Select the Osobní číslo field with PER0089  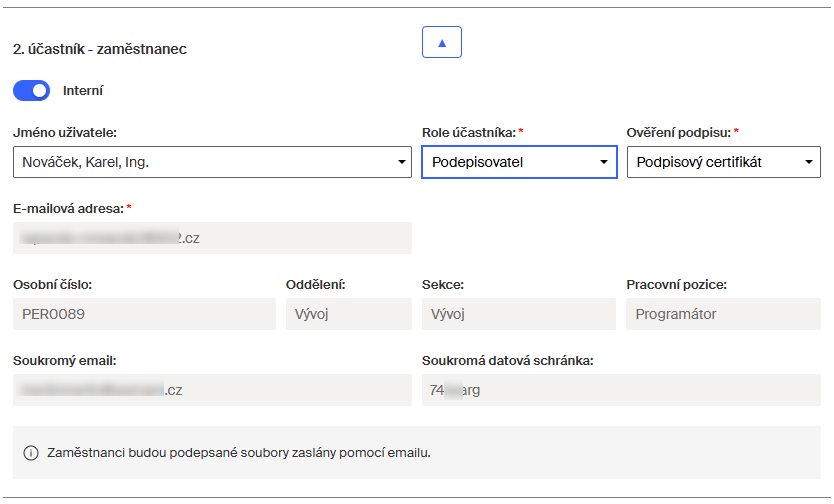click(144, 314)
